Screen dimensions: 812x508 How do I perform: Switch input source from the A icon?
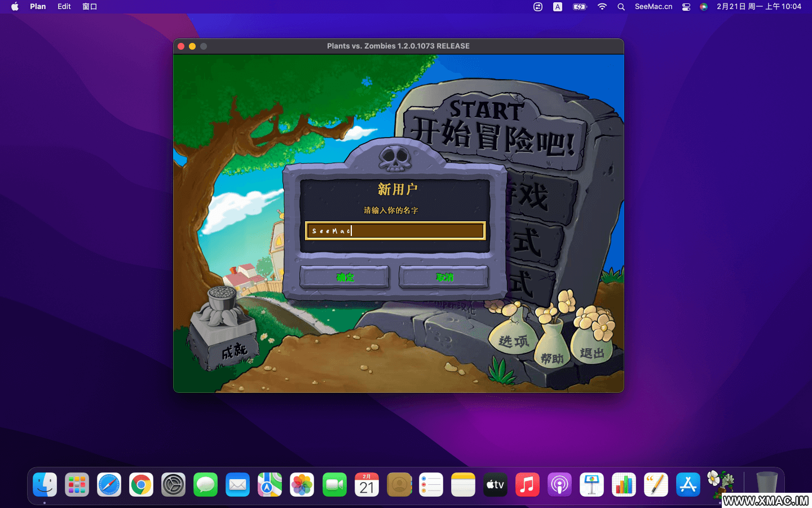click(558, 7)
